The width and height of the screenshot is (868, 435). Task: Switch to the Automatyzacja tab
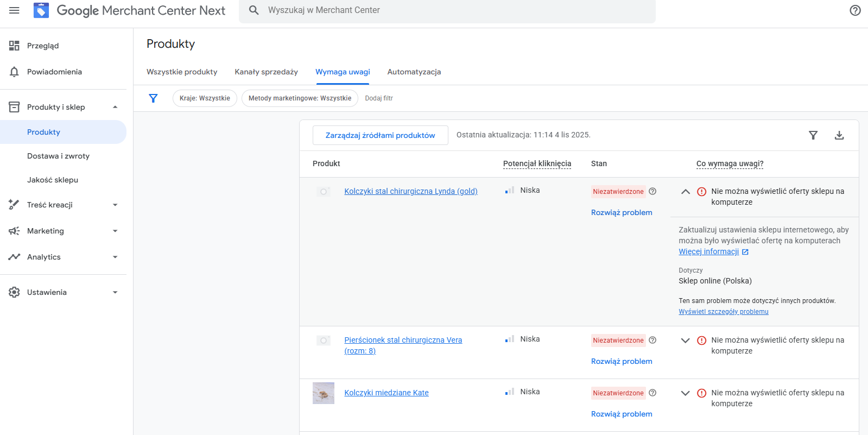(414, 72)
